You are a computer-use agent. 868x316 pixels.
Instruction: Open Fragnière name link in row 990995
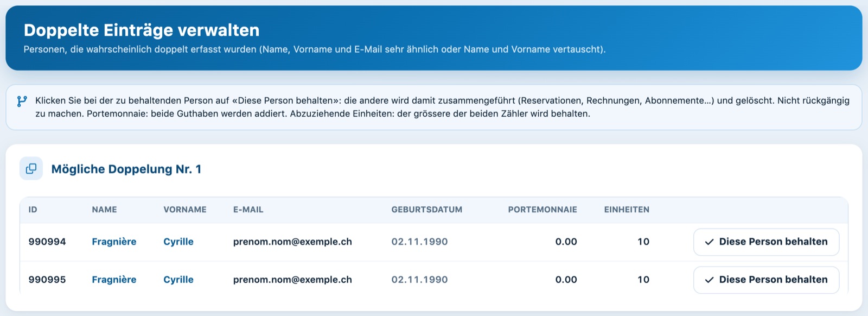tap(114, 280)
